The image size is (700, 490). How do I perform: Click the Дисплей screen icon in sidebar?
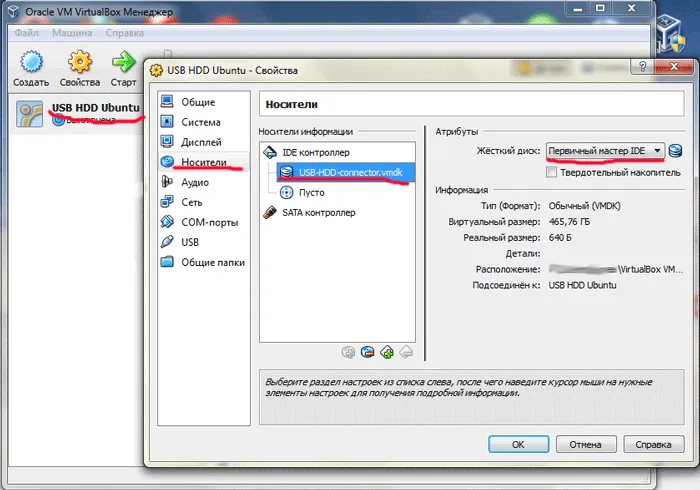point(167,141)
